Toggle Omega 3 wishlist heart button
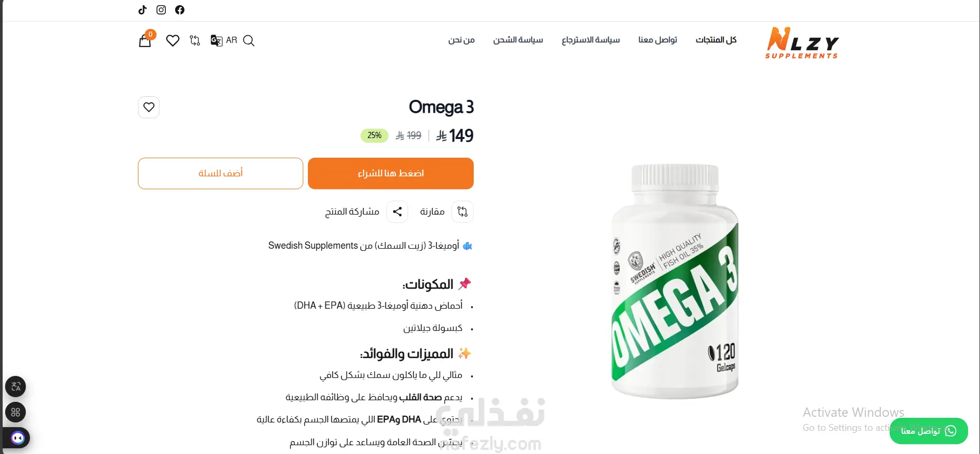 pos(149,107)
